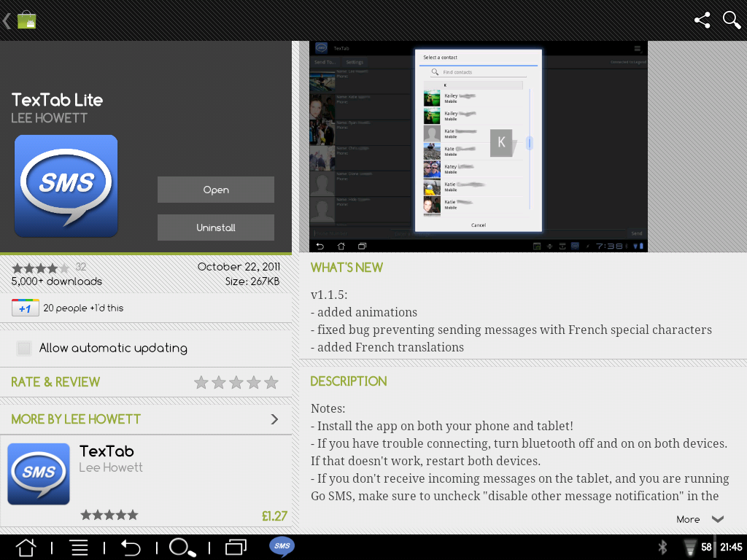Image resolution: width=747 pixels, height=560 pixels.
Task: Rate the app three stars
Action: point(236,382)
